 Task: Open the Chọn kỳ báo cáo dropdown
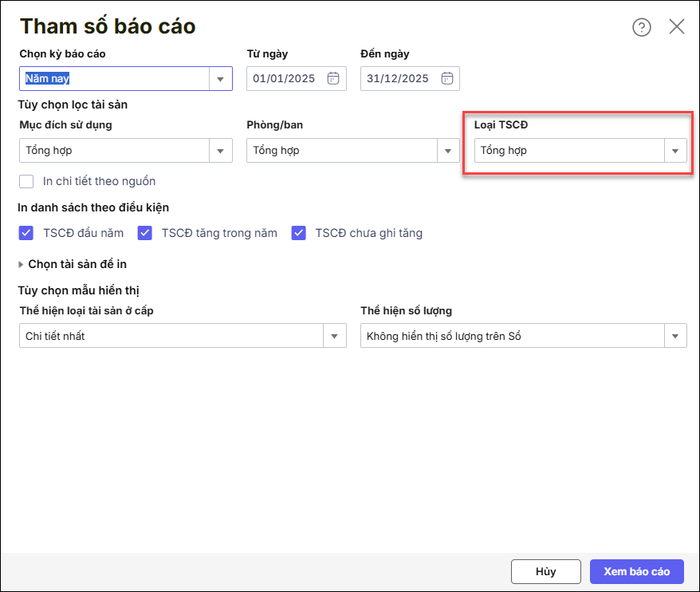(221, 79)
